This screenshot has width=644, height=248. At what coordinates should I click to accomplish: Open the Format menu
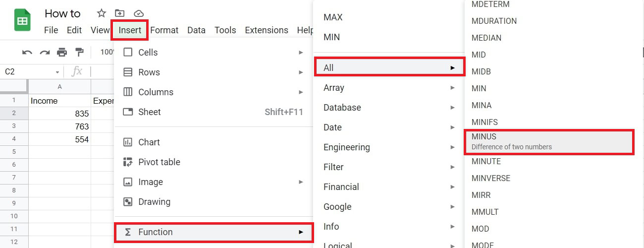tap(164, 30)
